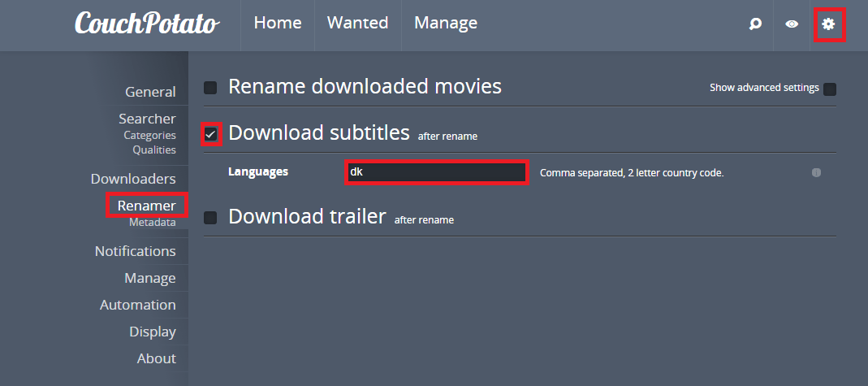Enable Rename downloaded movies checkbox
868x386 pixels.
[210, 87]
